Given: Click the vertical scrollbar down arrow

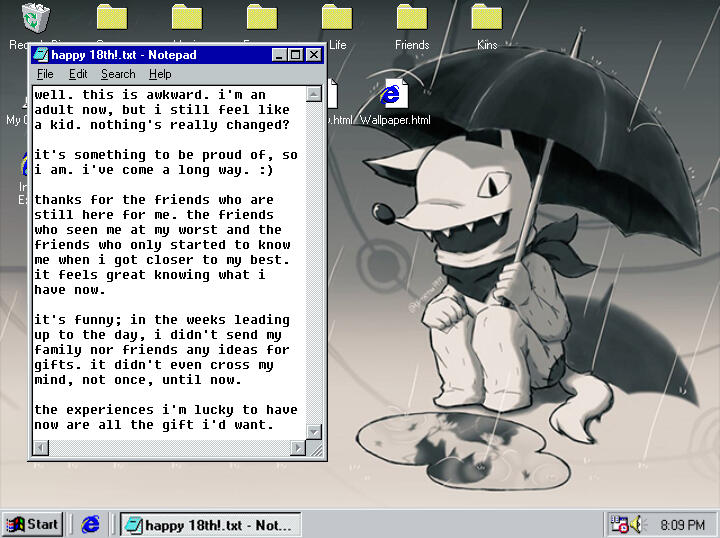Looking at the screenshot, I should 314,431.
